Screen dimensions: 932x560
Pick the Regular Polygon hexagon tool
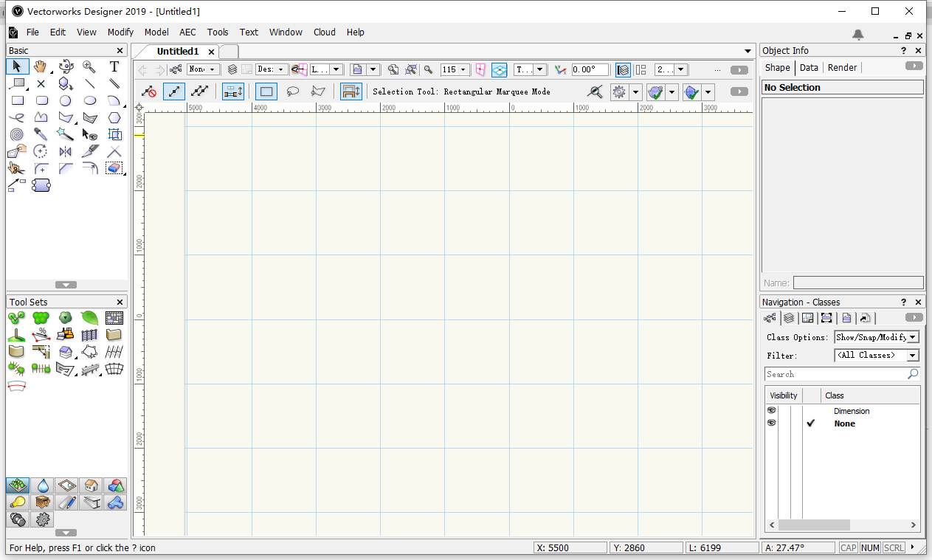[x=114, y=117]
